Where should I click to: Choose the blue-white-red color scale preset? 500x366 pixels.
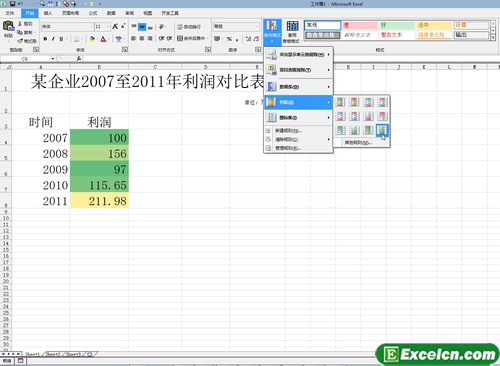pos(340,116)
